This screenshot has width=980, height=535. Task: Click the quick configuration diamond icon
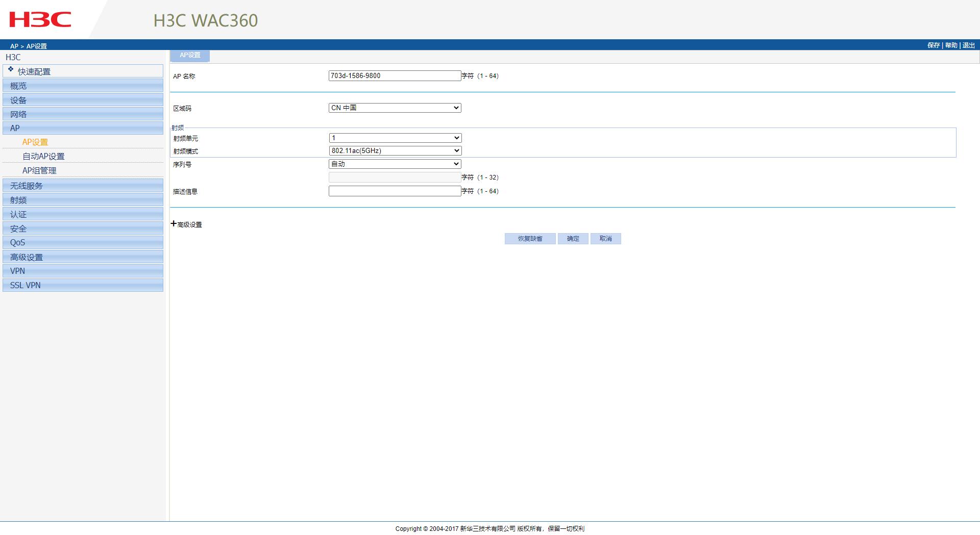point(11,69)
